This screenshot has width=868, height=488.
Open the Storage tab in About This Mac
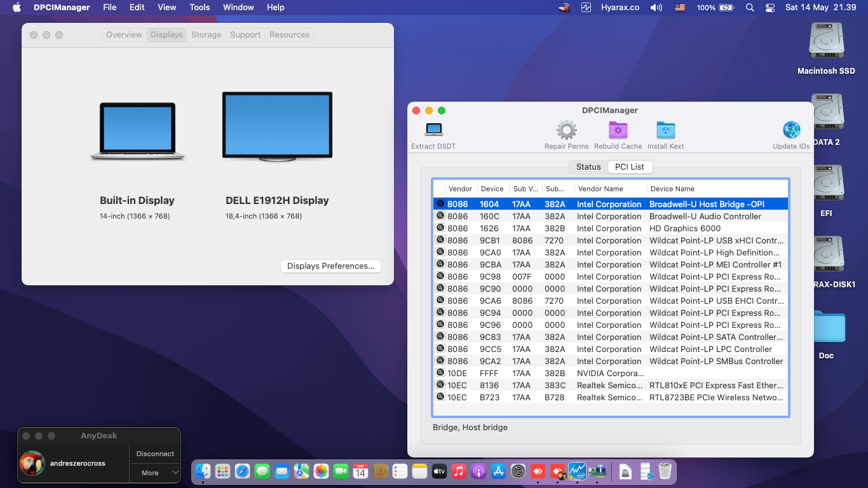[207, 35]
